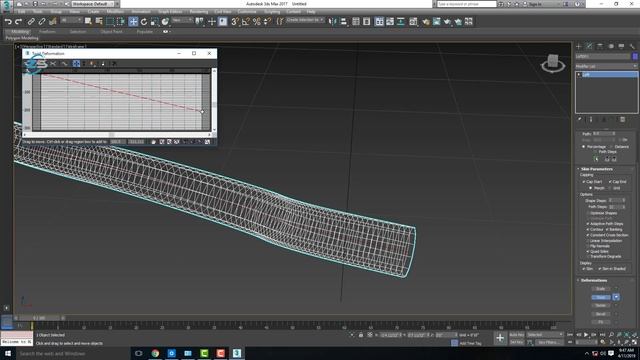The width and height of the screenshot is (640, 360).
Task: Switch to the Hierarchy command panel
Action: tap(600, 46)
